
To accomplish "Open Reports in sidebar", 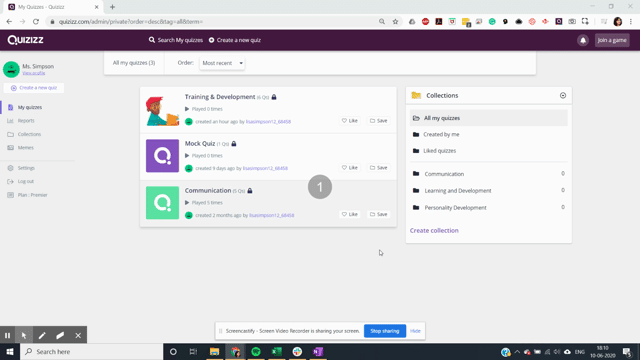I will coord(26,121).
